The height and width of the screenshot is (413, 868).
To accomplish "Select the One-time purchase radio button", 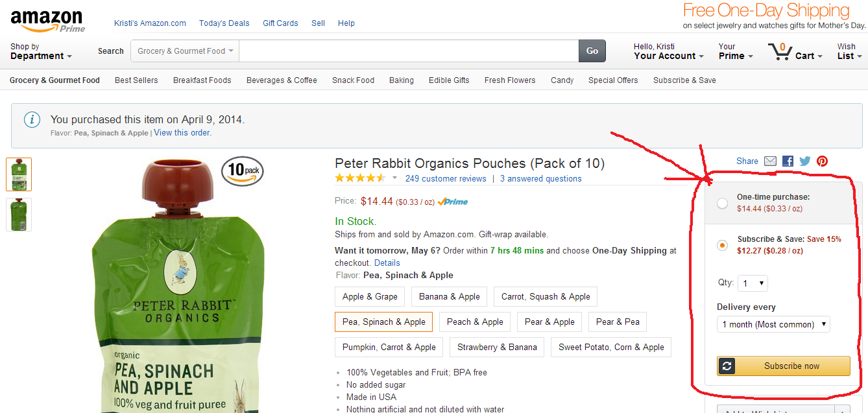I will (722, 204).
